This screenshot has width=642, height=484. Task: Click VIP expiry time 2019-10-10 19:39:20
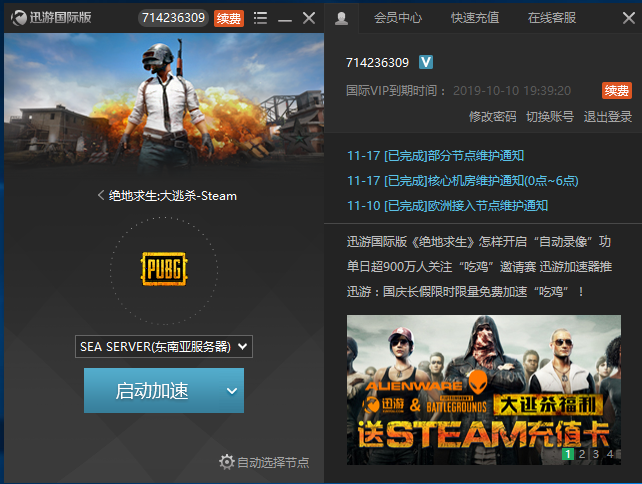(512, 90)
